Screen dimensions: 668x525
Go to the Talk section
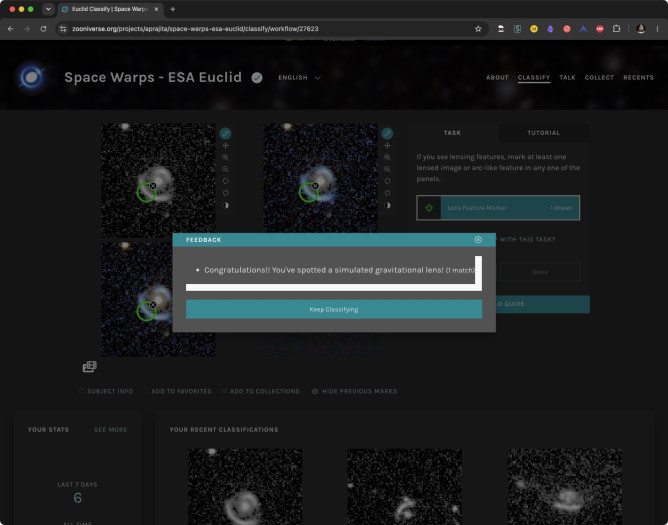567,78
